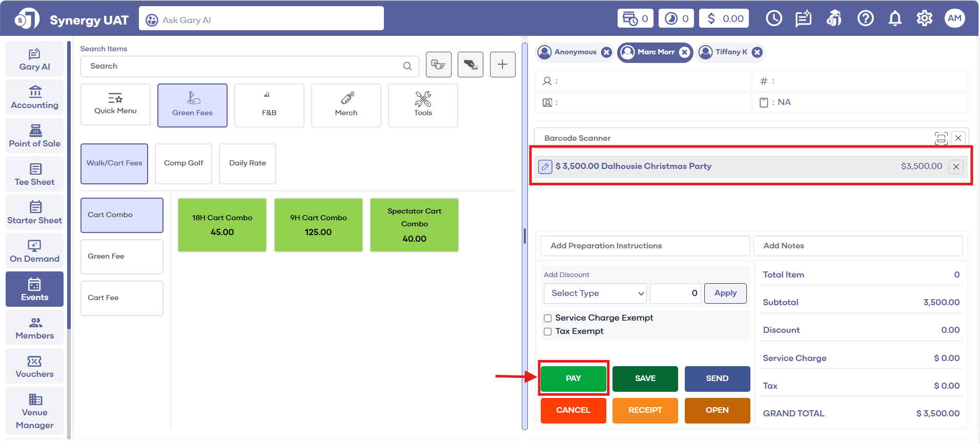This screenshot has width=980, height=444.
Task: Click the plus icon beside search
Action: coord(502,65)
